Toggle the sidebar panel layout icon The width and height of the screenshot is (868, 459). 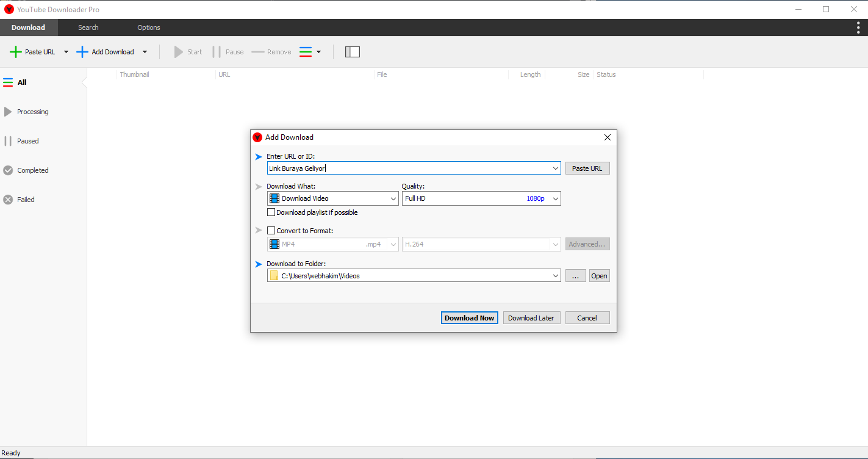tap(353, 52)
